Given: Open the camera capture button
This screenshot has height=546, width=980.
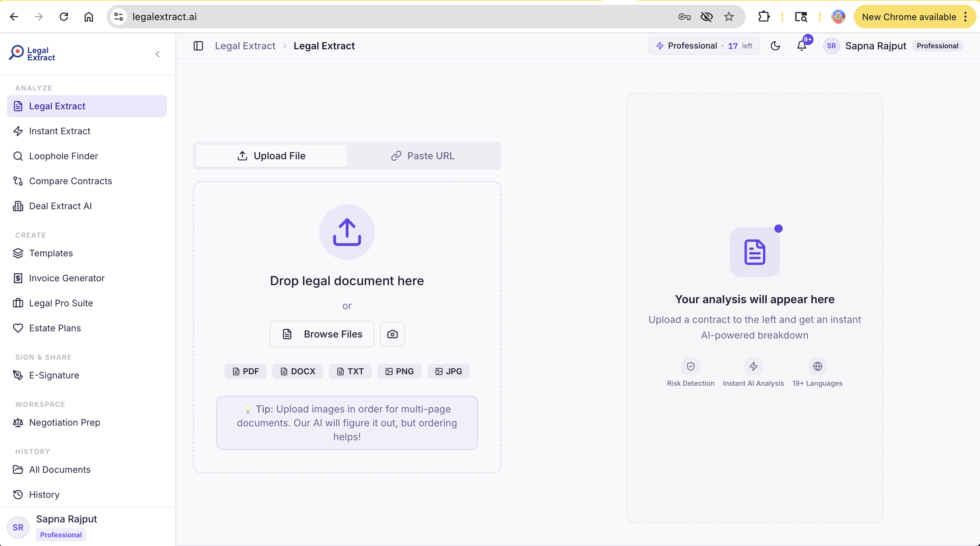Looking at the screenshot, I should [393, 334].
